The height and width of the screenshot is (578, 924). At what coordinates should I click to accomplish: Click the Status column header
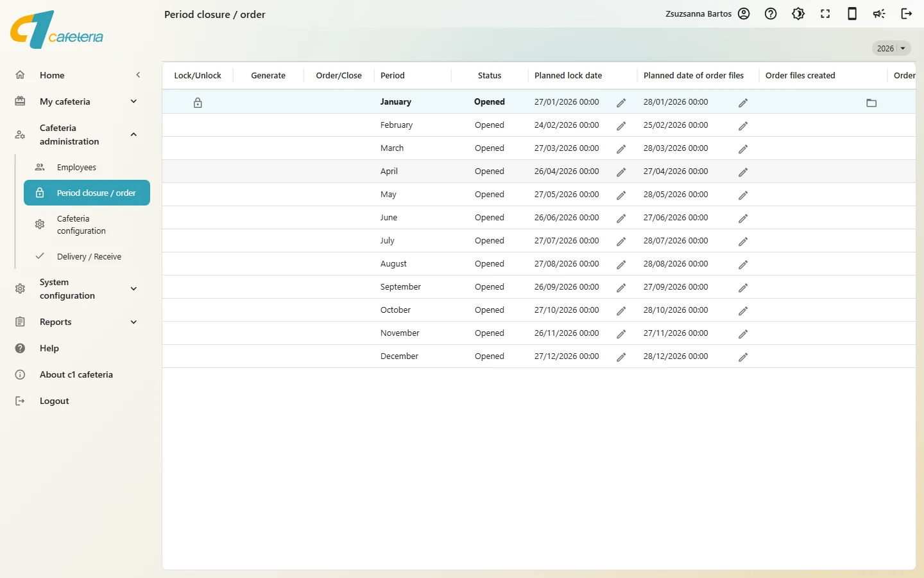point(490,75)
